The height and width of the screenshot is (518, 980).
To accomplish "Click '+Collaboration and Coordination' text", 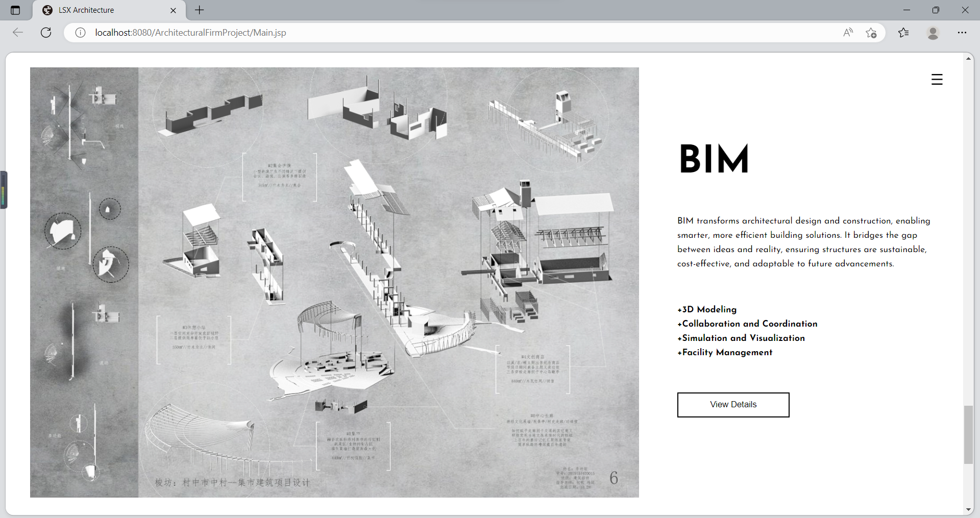I will (x=747, y=324).
